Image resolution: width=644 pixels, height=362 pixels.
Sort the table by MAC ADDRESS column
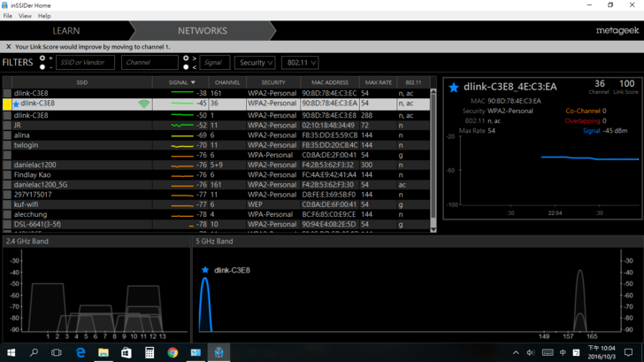tap(330, 82)
